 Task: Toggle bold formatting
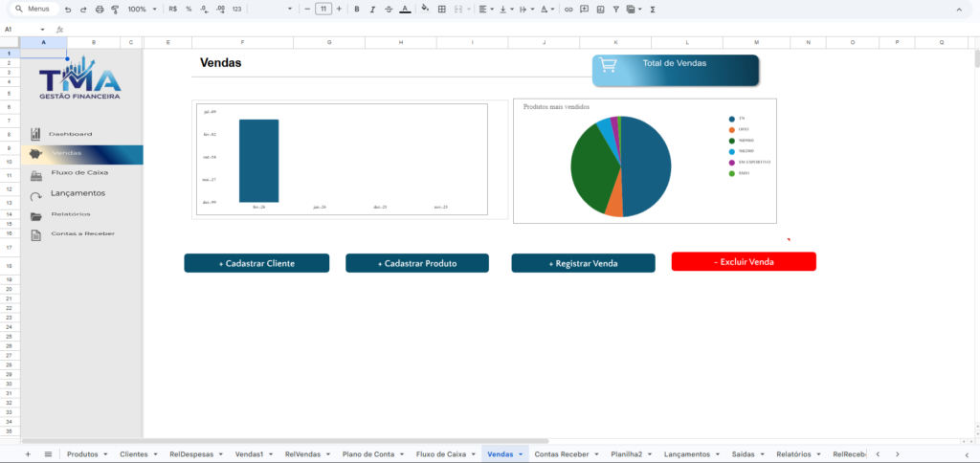(x=357, y=9)
